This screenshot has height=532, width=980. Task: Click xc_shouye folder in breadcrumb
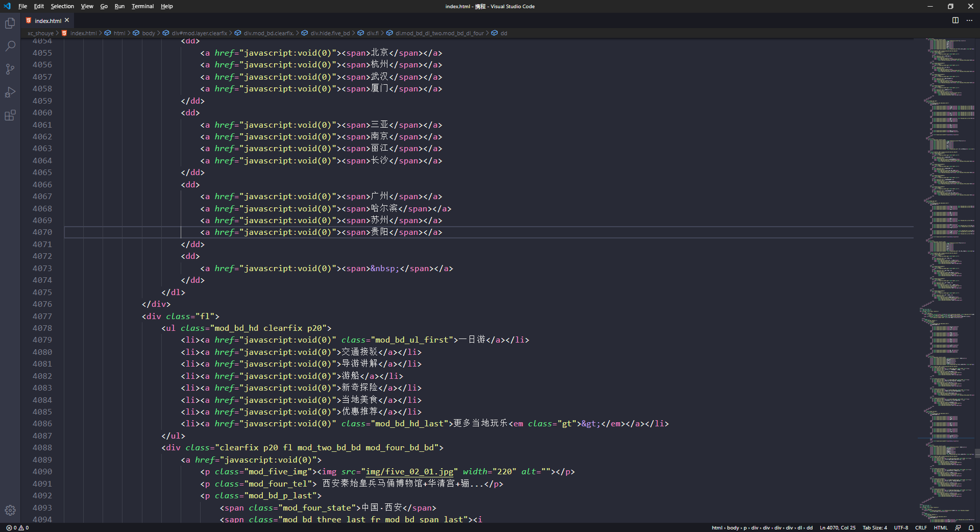[40, 33]
